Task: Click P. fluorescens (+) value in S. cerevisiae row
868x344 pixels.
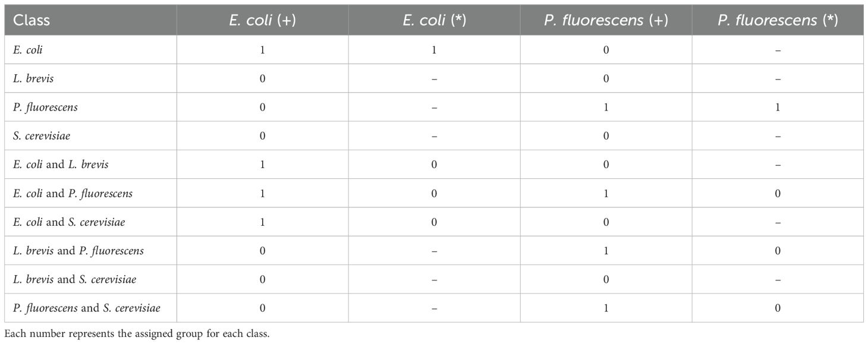Action: tap(606, 136)
